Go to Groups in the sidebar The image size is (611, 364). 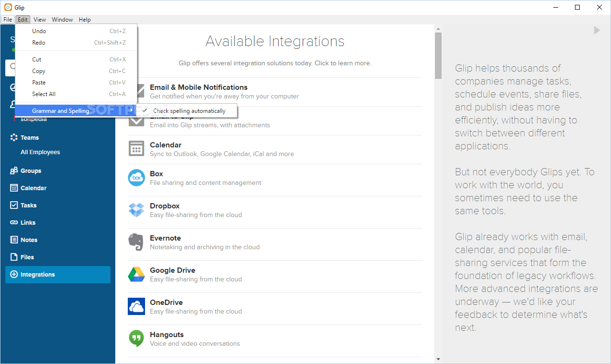coord(31,171)
